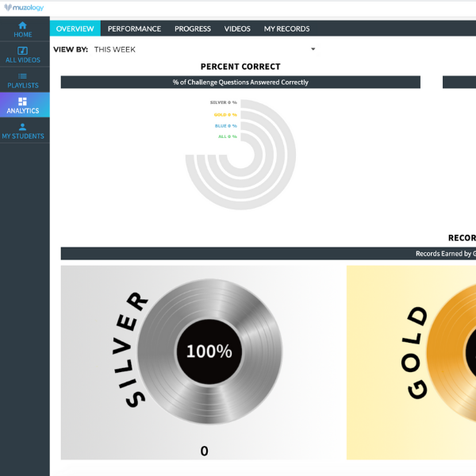Open the This Week view-by dropdown
This screenshot has height=476, width=476.
[204, 49]
